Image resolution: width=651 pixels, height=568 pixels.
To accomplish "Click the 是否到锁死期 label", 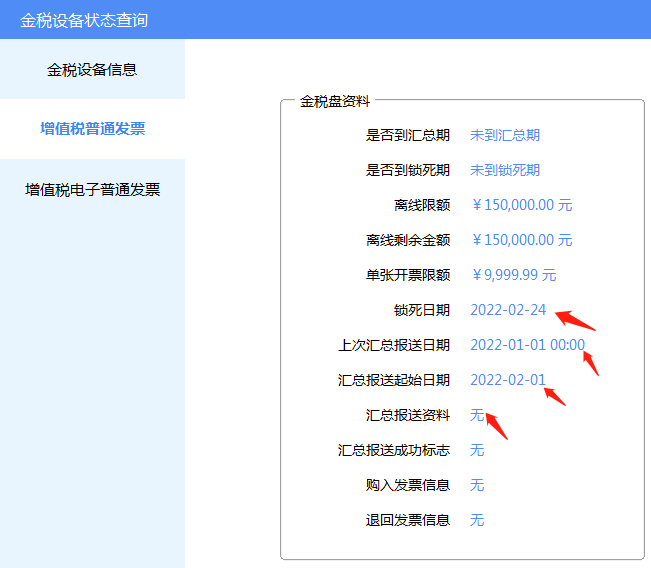I will click(x=408, y=170).
